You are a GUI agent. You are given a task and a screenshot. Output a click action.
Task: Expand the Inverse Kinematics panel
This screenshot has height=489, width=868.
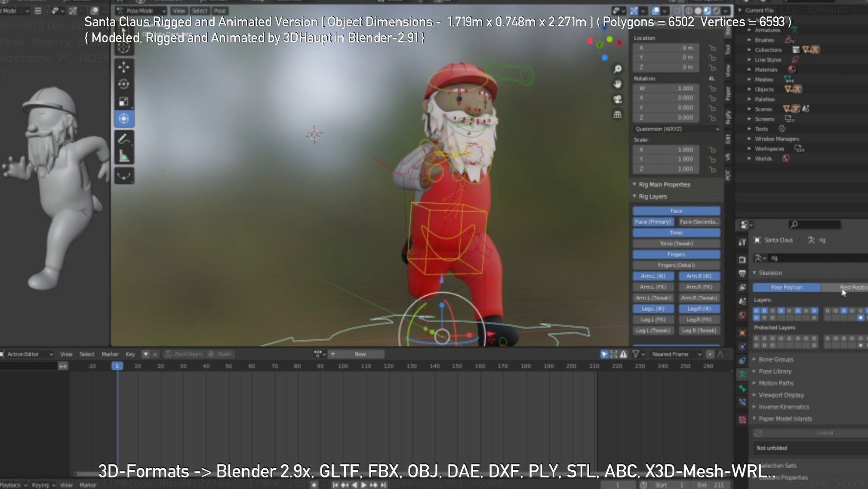pos(783,407)
